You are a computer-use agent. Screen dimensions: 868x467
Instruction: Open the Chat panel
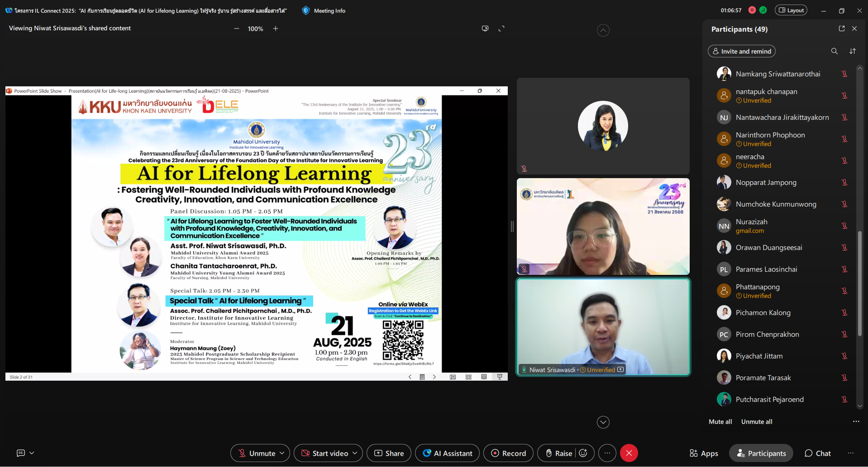tap(817, 453)
